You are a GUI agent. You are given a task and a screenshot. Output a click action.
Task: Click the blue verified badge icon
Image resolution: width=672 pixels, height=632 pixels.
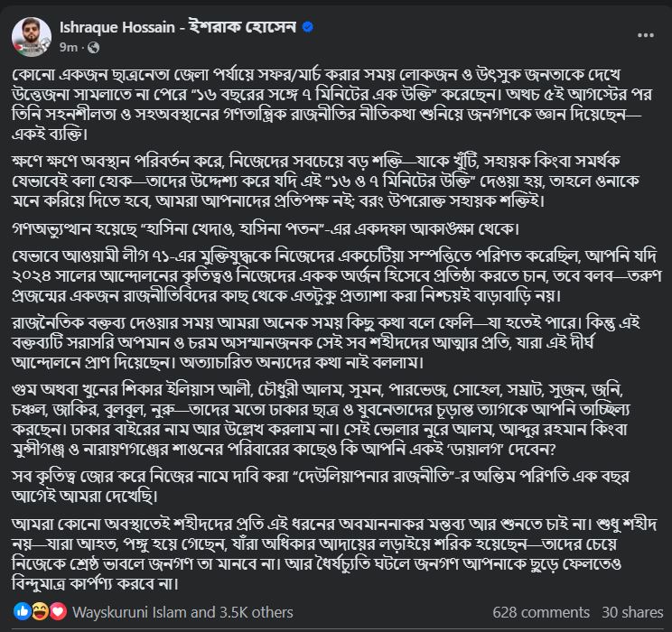tap(308, 27)
